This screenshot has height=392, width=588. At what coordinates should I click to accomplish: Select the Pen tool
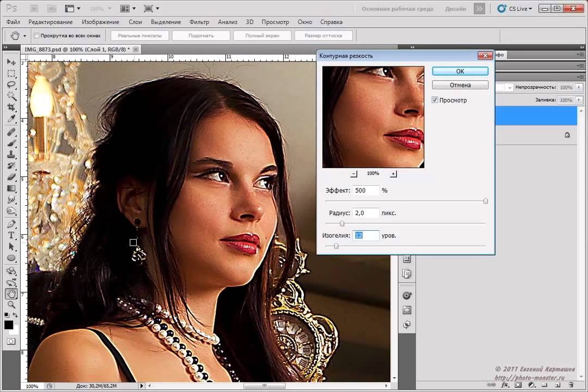(11, 224)
